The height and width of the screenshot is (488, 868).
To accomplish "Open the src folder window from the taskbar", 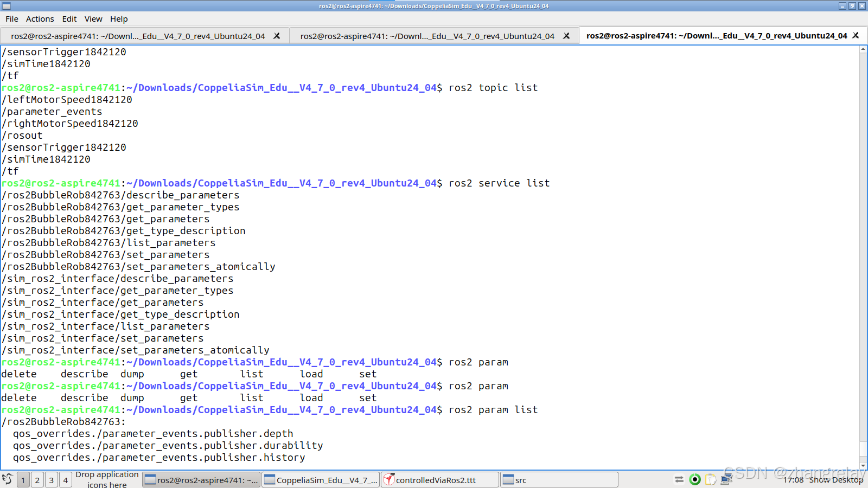I will [x=559, y=479].
